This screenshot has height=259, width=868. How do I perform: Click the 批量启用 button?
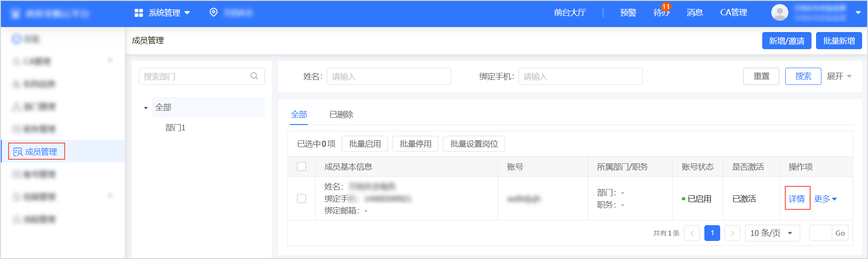[x=365, y=144]
